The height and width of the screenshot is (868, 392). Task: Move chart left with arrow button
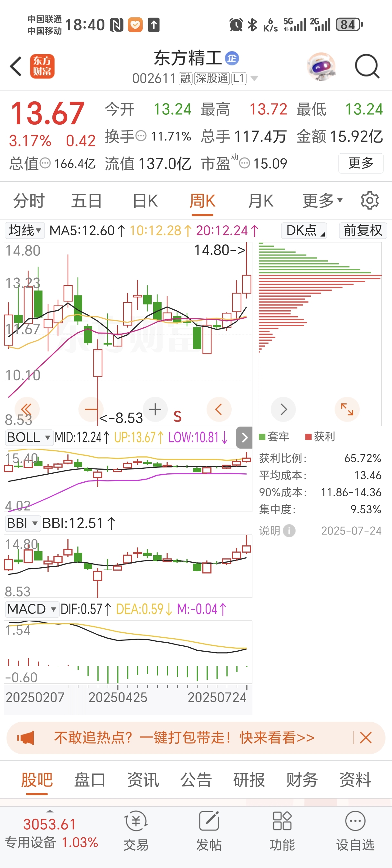pyautogui.click(x=219, y=410)
